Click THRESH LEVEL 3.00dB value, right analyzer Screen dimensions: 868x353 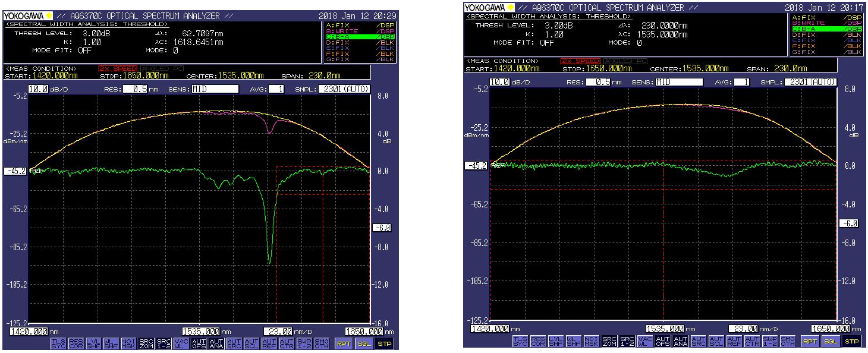(x=558, y=26)
